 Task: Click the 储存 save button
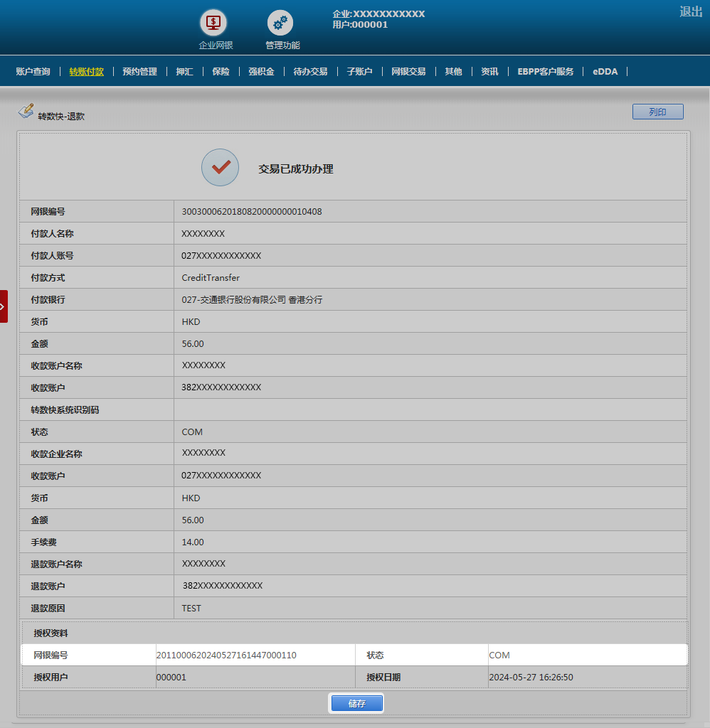pos(356,704)
